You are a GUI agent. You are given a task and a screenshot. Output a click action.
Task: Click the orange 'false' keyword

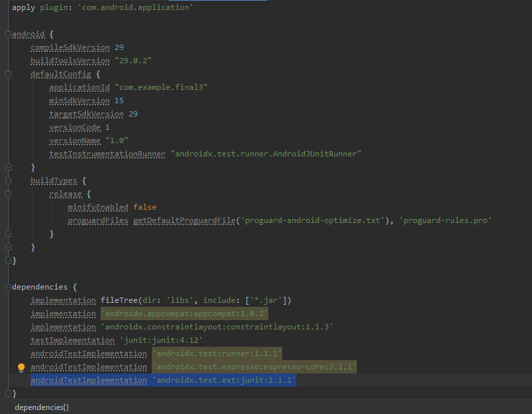[x=145, y=207]
